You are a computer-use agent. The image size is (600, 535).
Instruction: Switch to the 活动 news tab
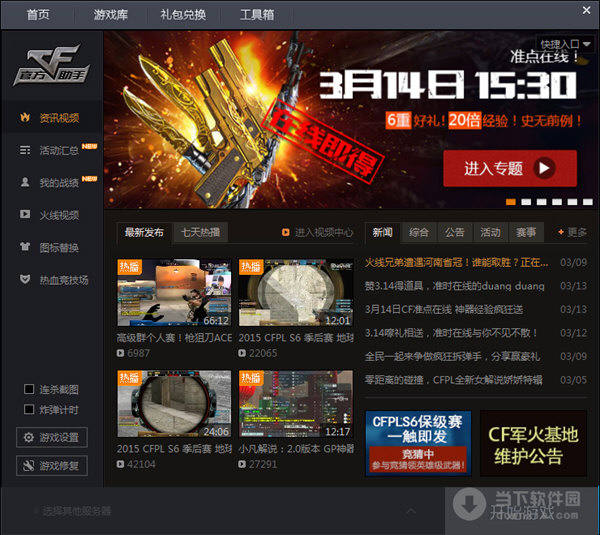tap(490, 232)
